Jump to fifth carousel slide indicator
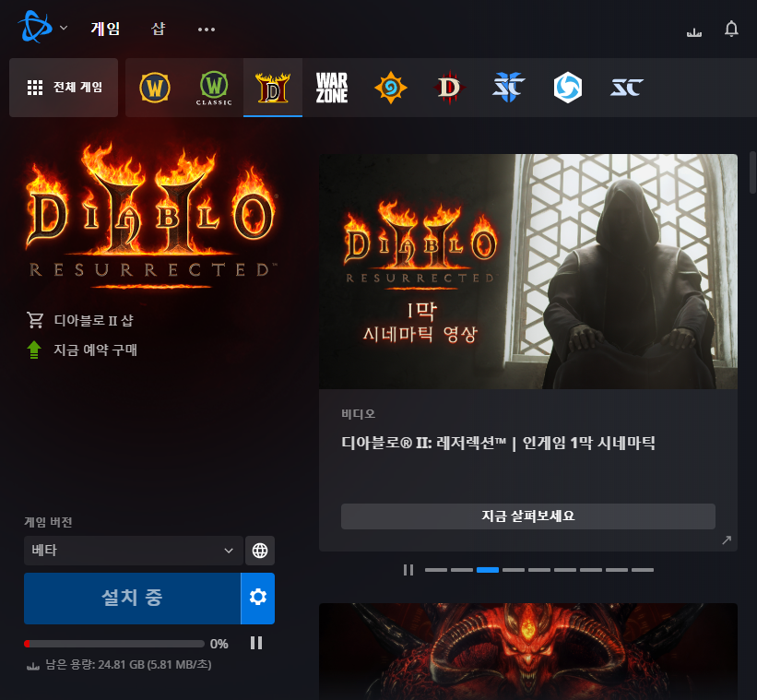757x700 pixels. coord(539,570)
